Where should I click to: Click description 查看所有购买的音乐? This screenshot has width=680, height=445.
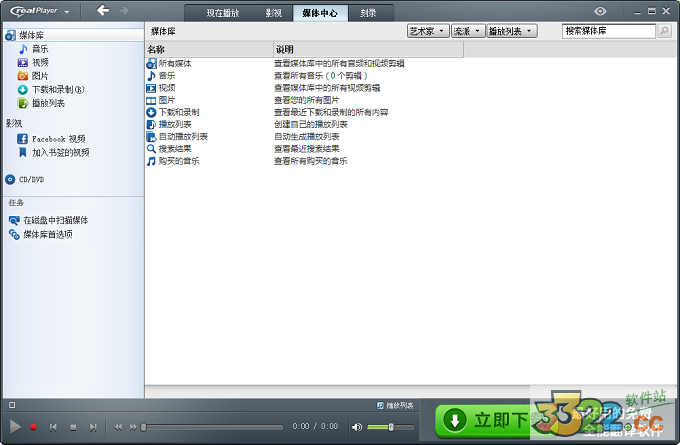[x=311, y=161]
